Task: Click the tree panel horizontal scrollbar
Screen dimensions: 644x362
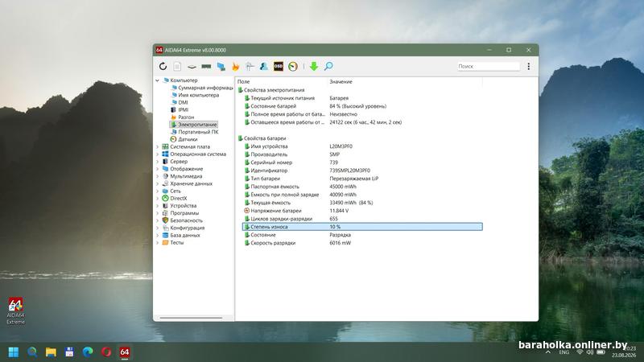Action: pyautogui.click(x=192, y=318)
